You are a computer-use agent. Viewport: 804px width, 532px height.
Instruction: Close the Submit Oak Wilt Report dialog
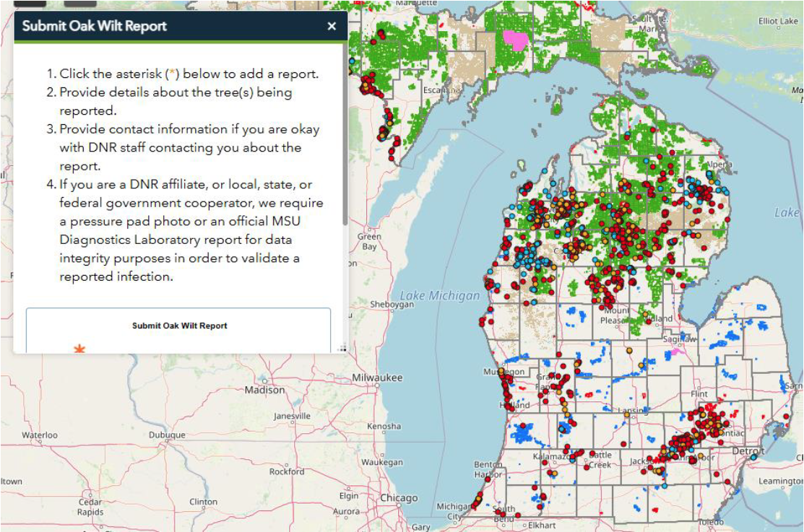332,26
